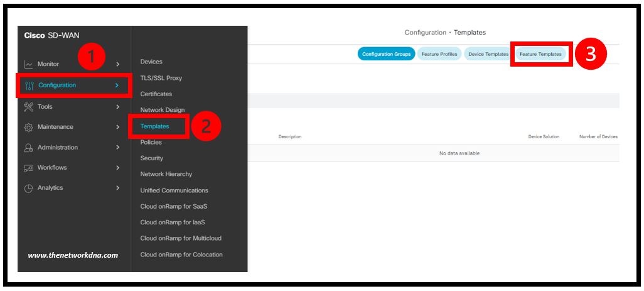Click the Maintenance gear icon
Screen dimensions: 644x291
(x=28, y=127)
